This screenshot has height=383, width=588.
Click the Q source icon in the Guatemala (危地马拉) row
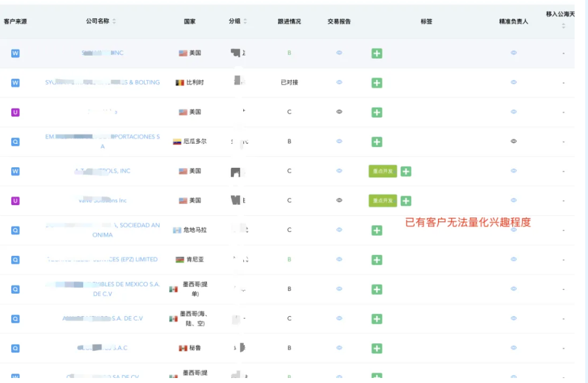tap(16, 230)
